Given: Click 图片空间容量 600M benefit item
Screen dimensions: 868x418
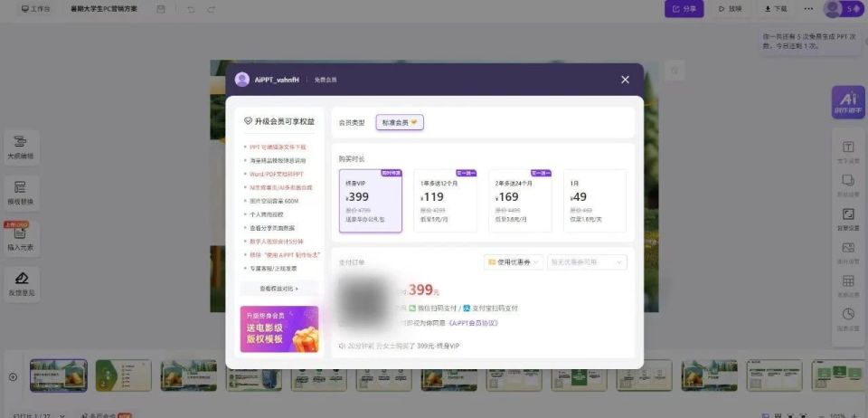Looking at the screenshot, I should (274, 201).
